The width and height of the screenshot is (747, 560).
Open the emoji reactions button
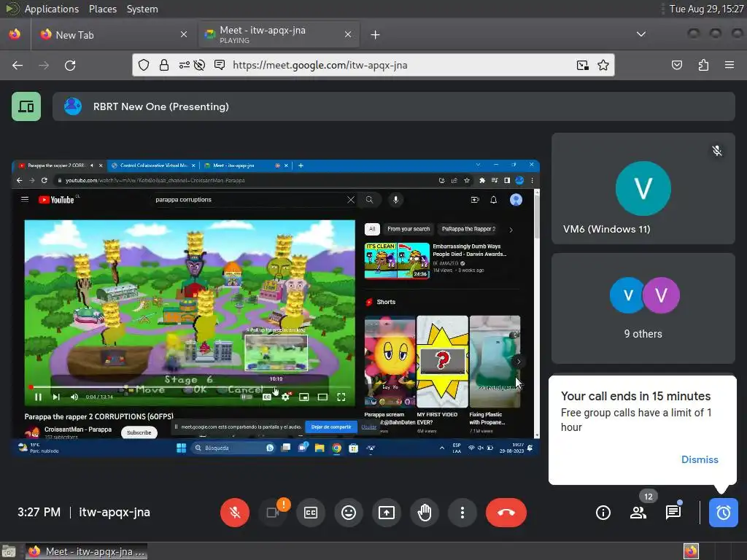point(349,513)
